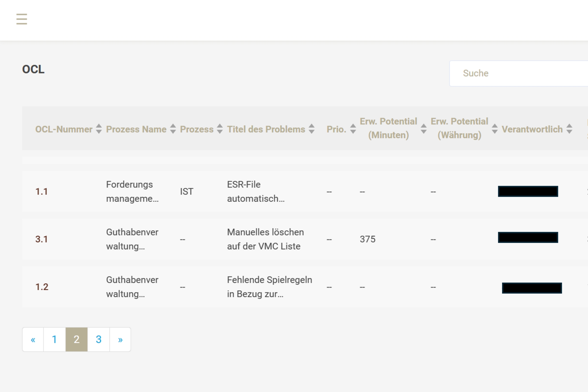Viewport: 588px width, 392px height.
Task: Go to pagination page 1
Action: point(54,339)
